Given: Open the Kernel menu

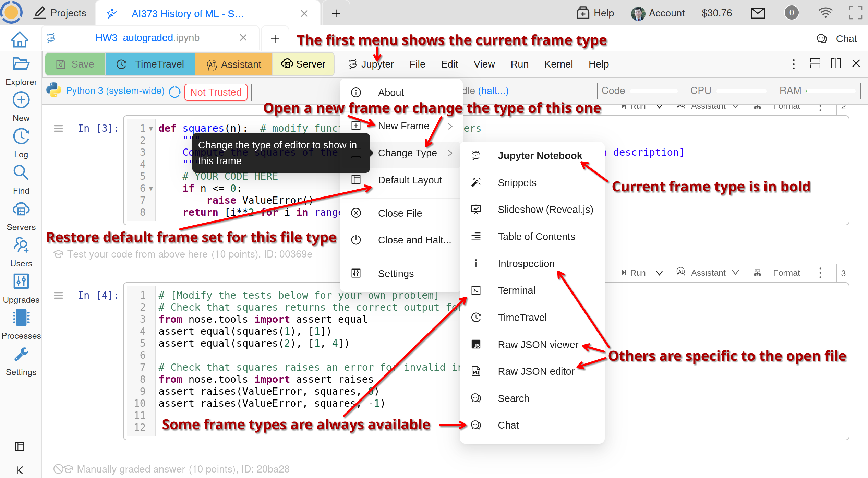Looking at the screenshot, I should (x=558, y=64).
